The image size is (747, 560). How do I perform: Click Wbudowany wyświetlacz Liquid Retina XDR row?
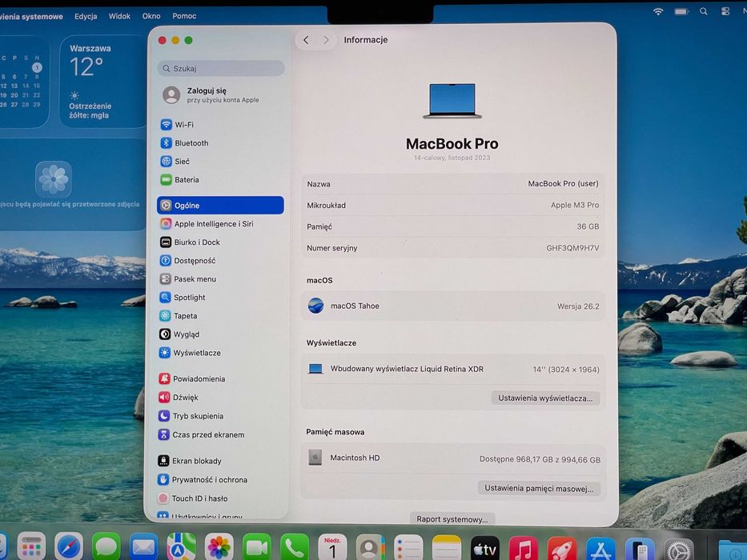pyautogui.click(x=453, y=369)
